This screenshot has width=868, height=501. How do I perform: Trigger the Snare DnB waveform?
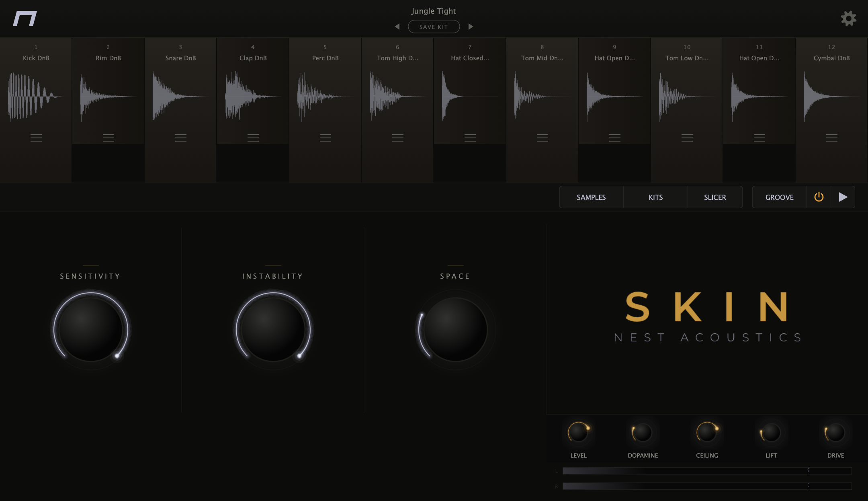click(x=181, y=97)
